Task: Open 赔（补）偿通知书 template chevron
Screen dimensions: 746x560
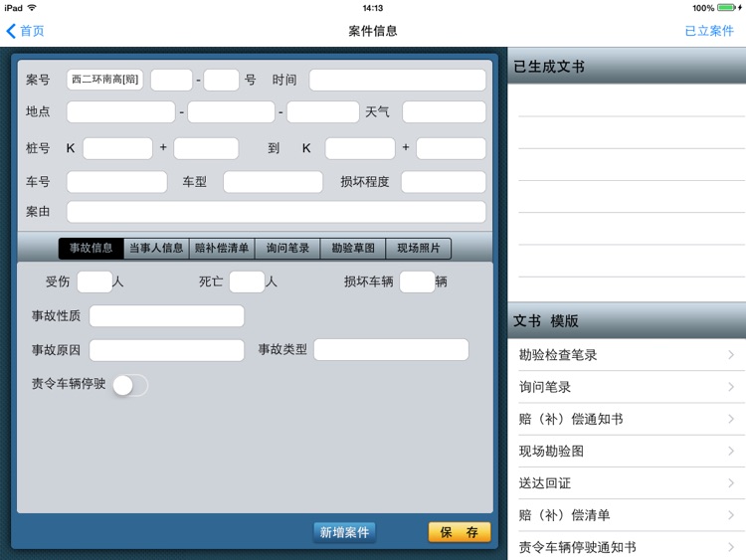Action: point(731,419)
